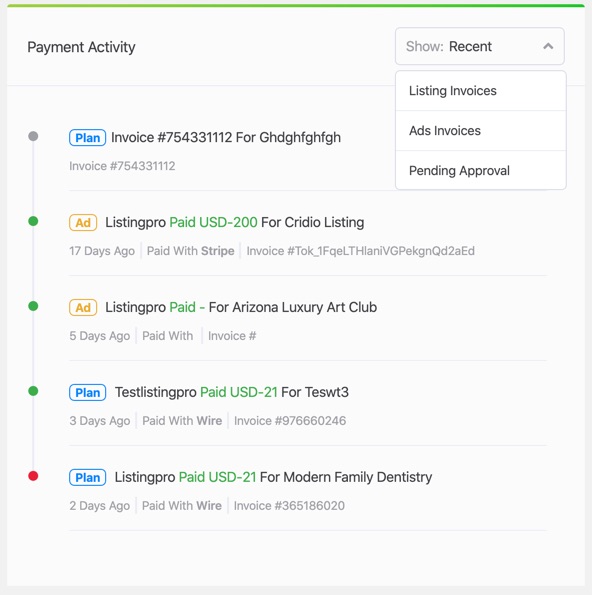Collapse the Show: Recent dropdown
Viewport: 592px width, 595px height.
click(x=480, y=46)
